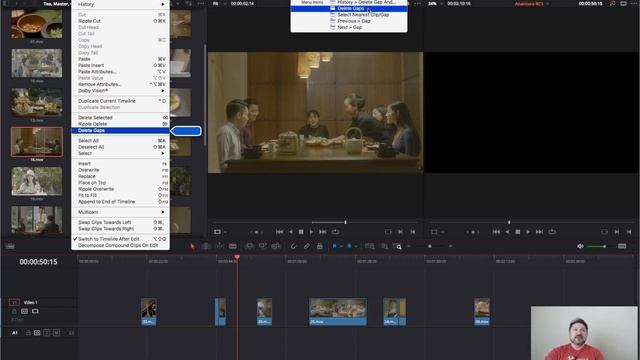This screenshot has width=640, height=360.
Task: Click the Overwrite Clip toolbar icon
Action: tap(263, 246)
